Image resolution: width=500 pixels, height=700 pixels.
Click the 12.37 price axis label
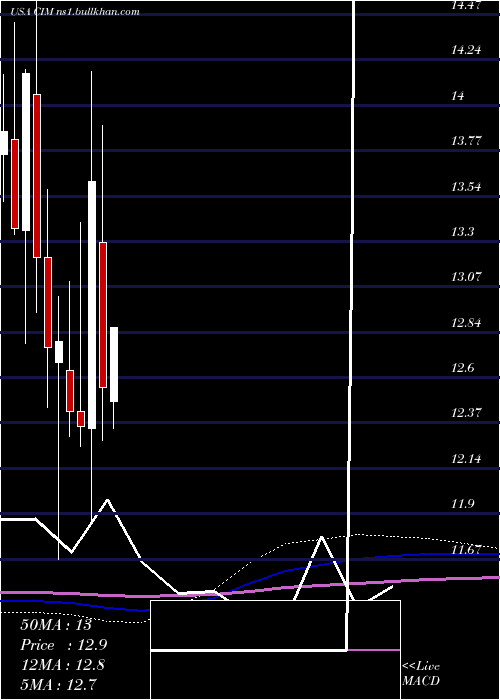point(467,412)
